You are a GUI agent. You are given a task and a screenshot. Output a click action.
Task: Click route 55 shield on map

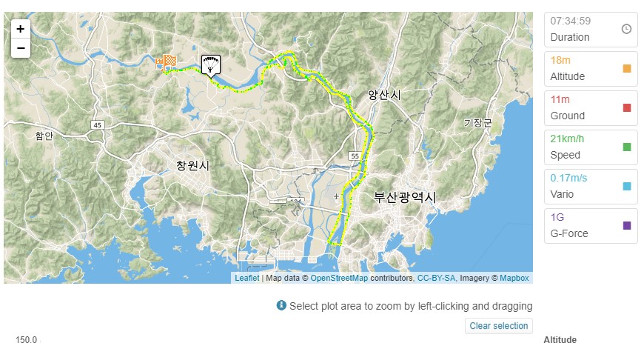pyautogui.click(x=355, y=156)
